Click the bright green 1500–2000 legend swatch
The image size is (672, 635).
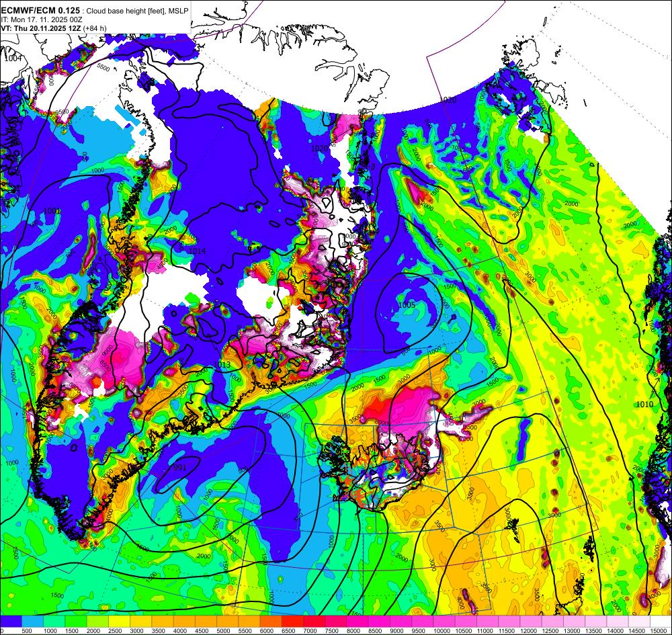pyautogui.click(x=76, y=621)
